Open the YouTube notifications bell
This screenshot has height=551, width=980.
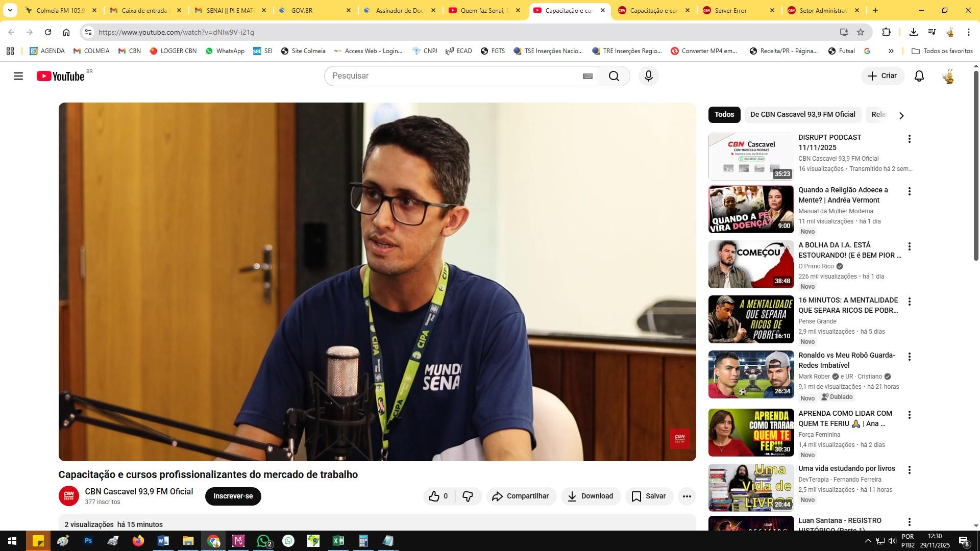[x=919, y=76]
